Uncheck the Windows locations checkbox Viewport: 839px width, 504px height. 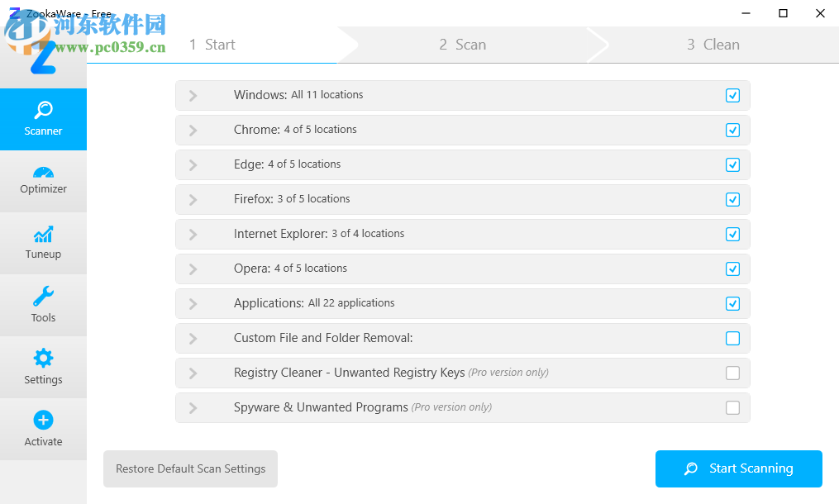732,96
